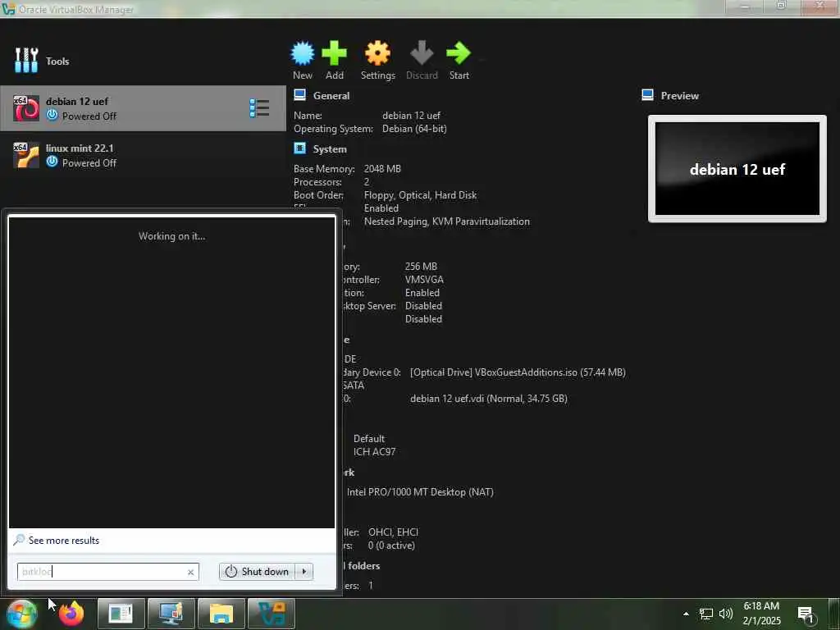Click the first pinned taskbar window icon
Screen dimensions: 840x630
coord(121,614)
